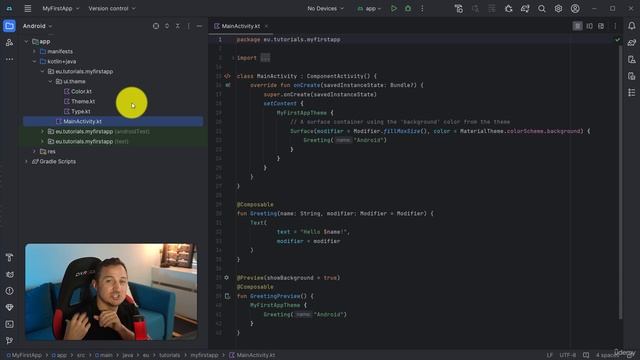Click the override gutter icon for onCreate
This screenshot has height=360, width=640.
click(x=228, y=85)
